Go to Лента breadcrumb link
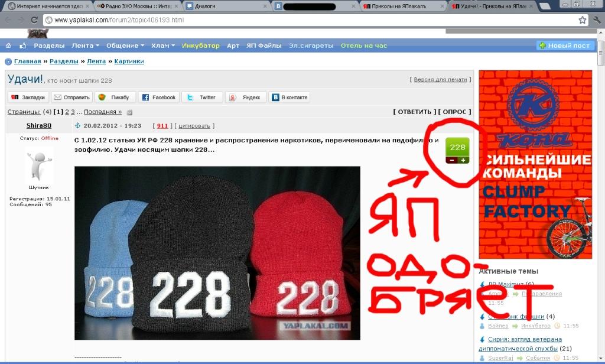The height and width of the screenshot is (364, 605). coord(96,61)
